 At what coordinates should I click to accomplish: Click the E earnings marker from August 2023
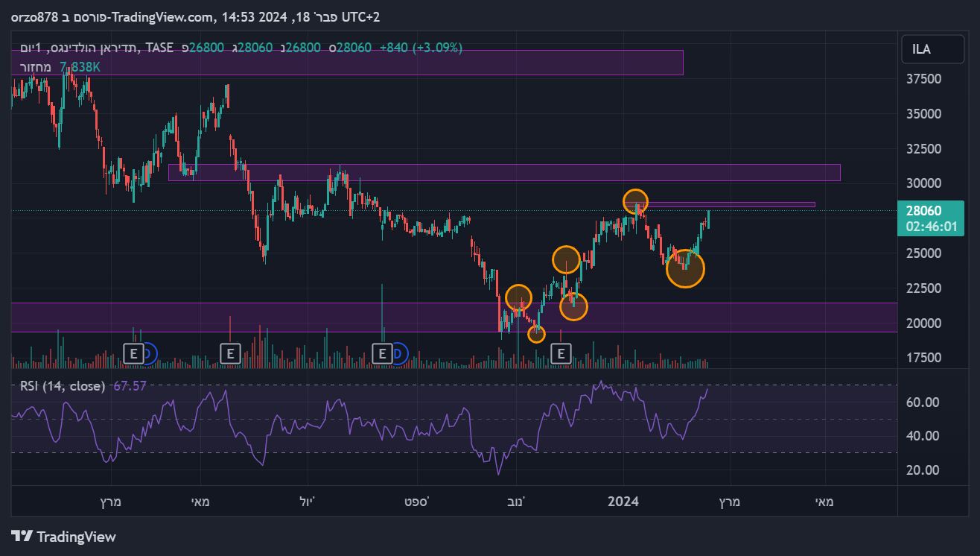[383, 353]
